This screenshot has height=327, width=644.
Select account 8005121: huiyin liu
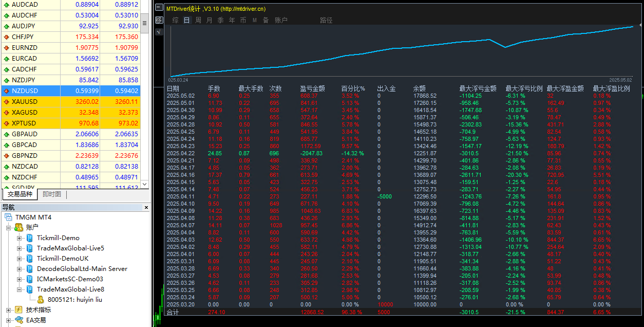click(x=74, y=299)
